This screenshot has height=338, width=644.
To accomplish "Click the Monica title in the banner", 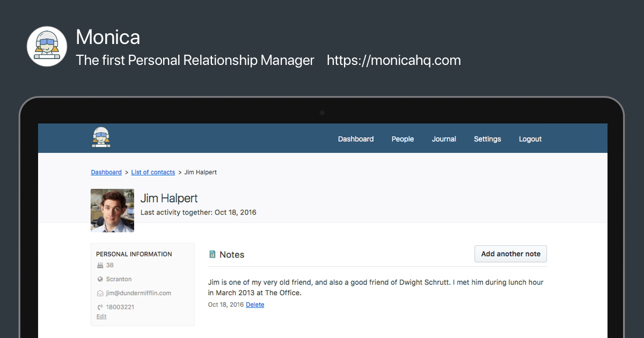I will point(108,37).
